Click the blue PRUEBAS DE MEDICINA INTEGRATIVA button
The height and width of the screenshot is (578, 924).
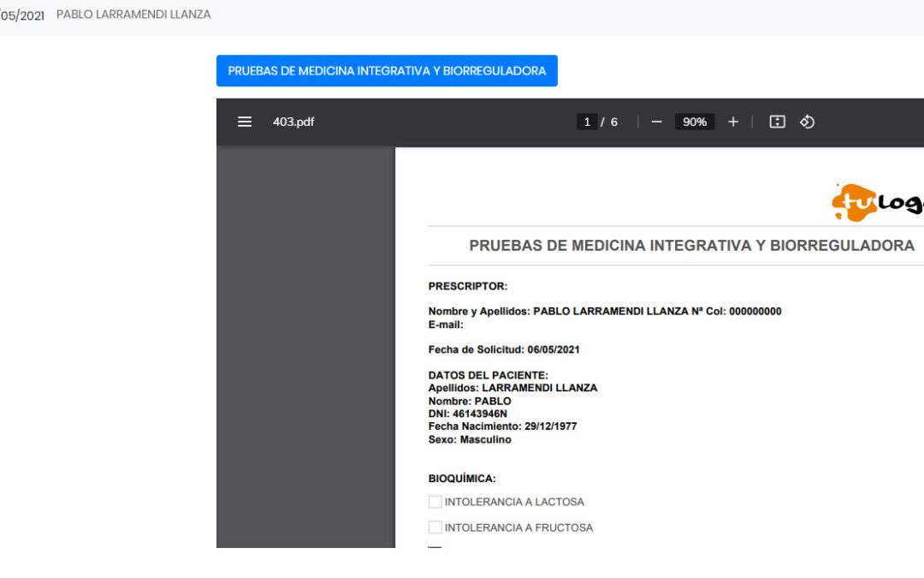(x=388, y=71)
